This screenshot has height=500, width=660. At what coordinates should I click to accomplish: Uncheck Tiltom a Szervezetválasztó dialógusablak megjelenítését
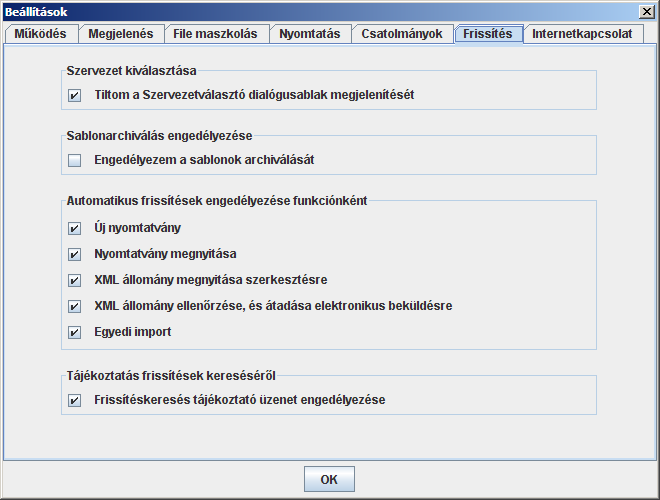pos(75,96)
